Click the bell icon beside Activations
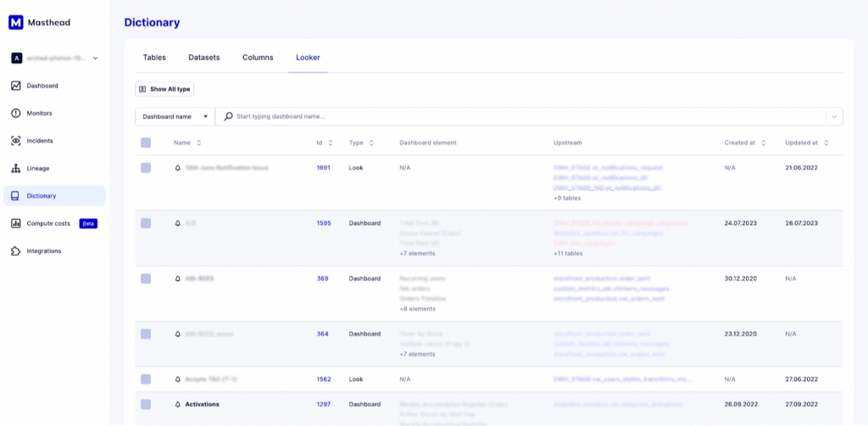The width and height of the screenshot is (868, 426). [x=178, y=405]
